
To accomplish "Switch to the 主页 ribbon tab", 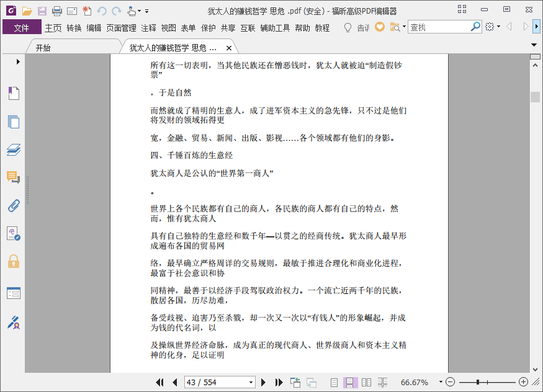I will [x=53, y=28].
